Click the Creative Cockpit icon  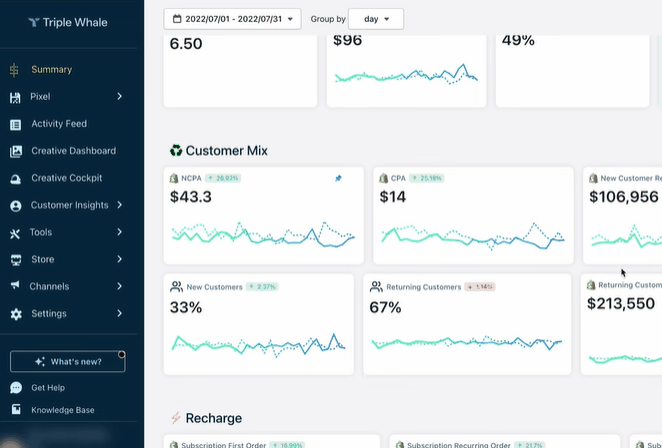click(15, 178)
